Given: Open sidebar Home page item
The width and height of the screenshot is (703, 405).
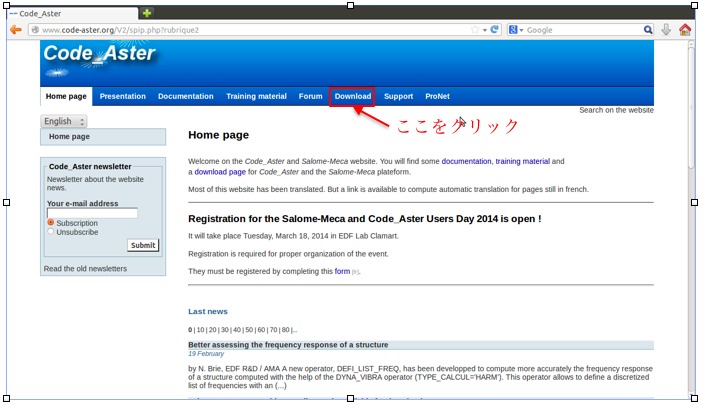Looking at the screenshot, I should point(103,137).
